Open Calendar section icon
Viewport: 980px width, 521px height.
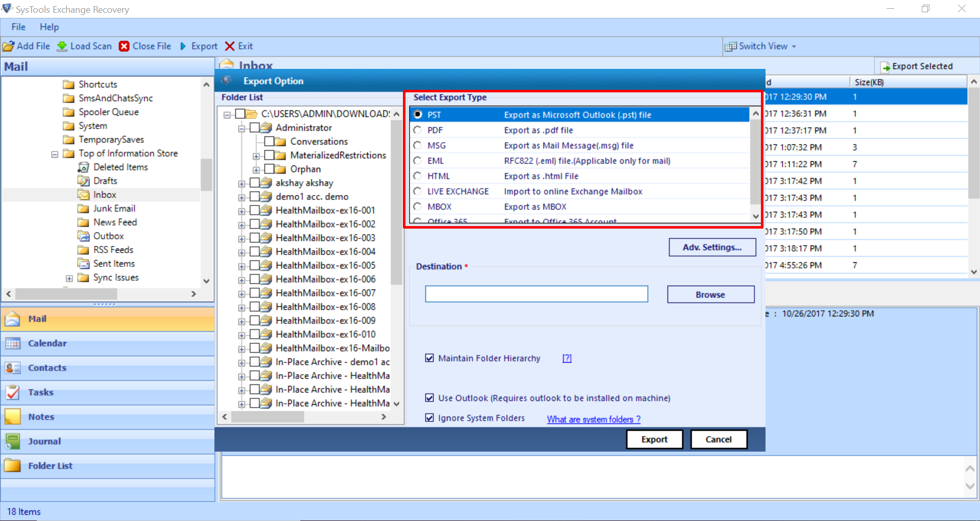13,343
